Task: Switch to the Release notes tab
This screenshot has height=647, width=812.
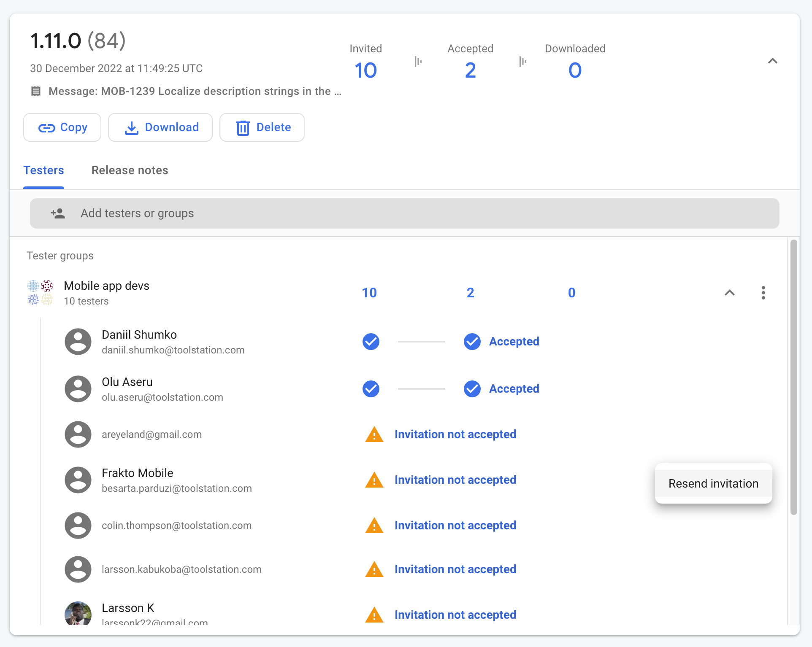Action: click(130, 170)
